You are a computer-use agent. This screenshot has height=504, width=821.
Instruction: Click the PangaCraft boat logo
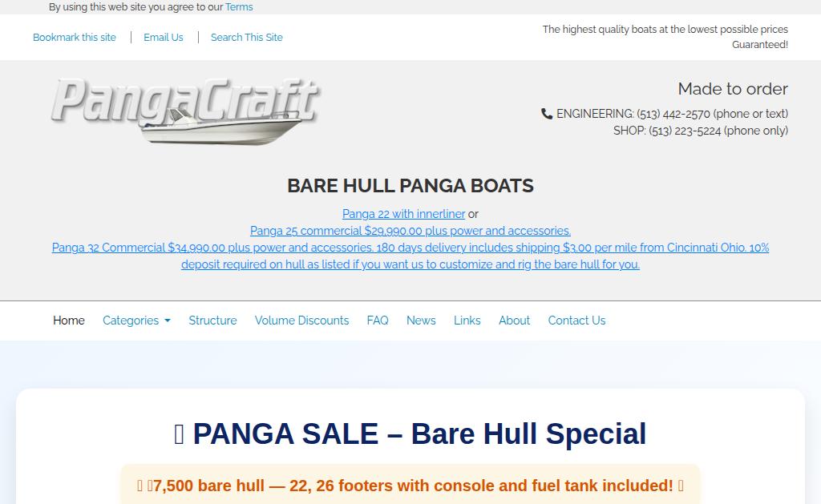click(186, 111)
